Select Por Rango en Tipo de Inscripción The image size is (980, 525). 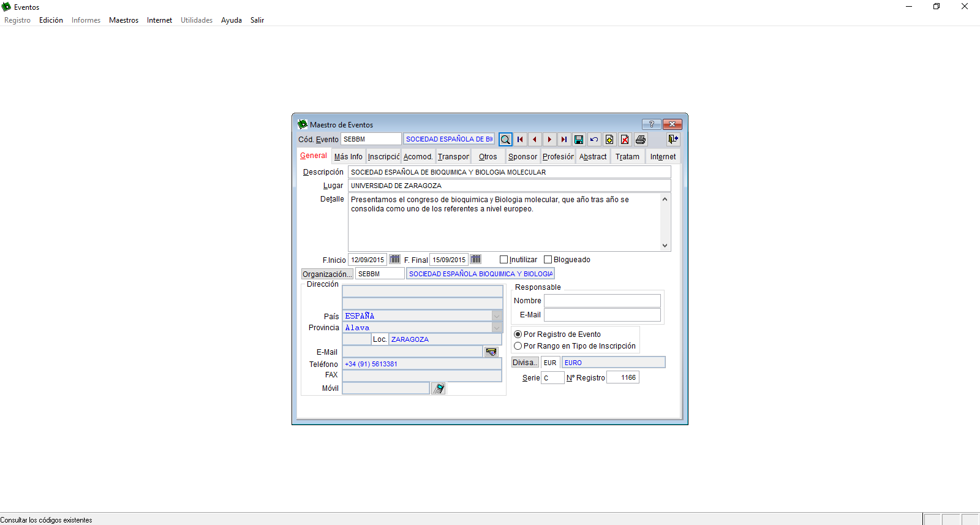[x=518, y=346]
